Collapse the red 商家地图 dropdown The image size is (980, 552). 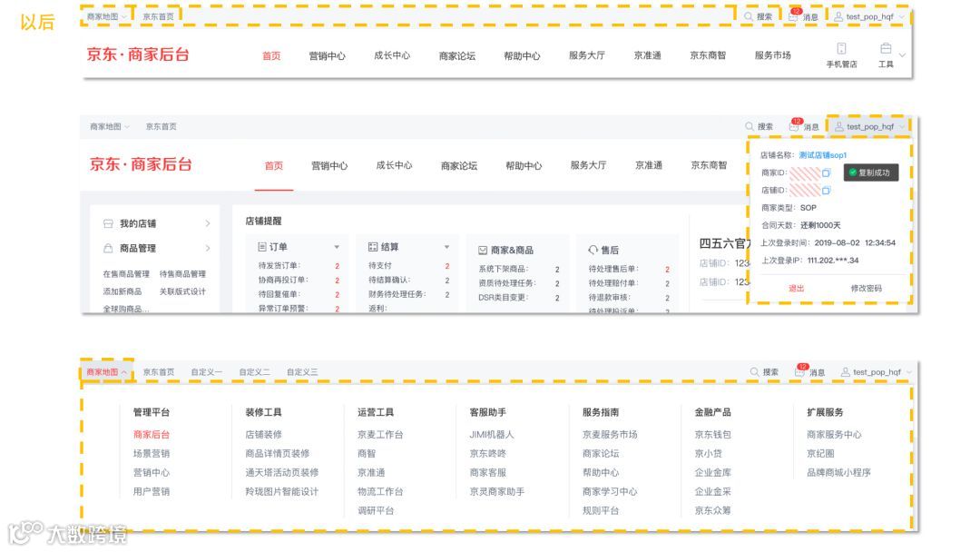click(123, 372)
